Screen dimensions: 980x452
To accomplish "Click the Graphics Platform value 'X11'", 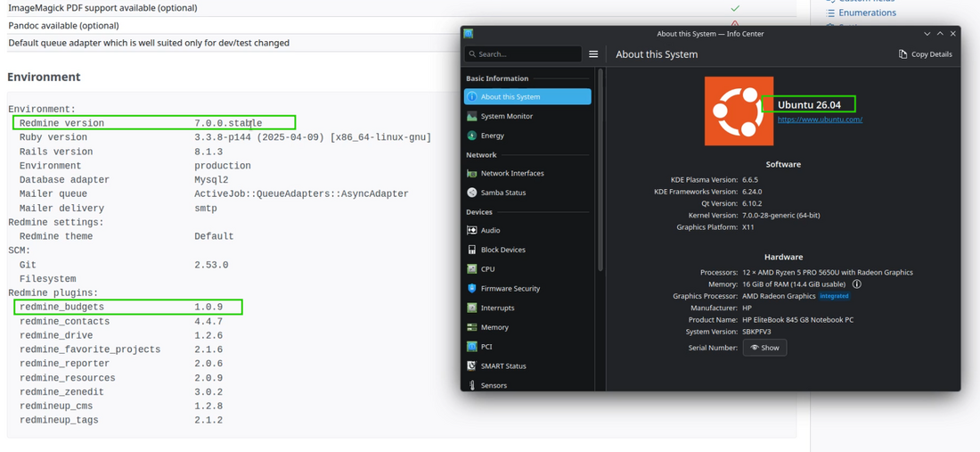I will pos(748,227).
